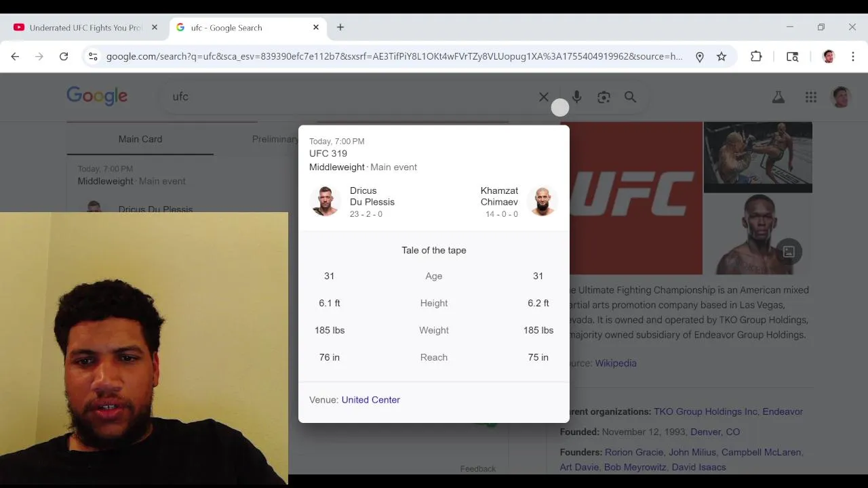Viewport: 868px width, 488px height.
Task: Open the Extensions puzzle icon
Action: (756, 57)
